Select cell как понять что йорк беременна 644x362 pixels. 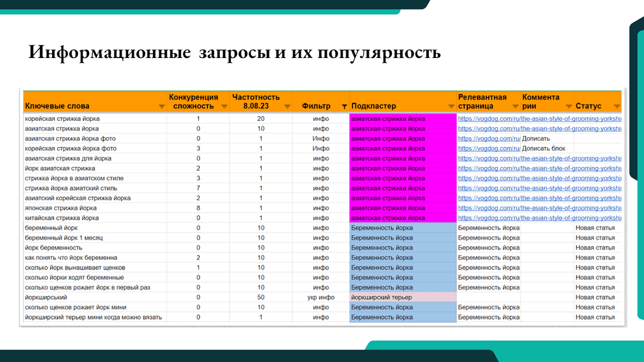pos(95,258)
